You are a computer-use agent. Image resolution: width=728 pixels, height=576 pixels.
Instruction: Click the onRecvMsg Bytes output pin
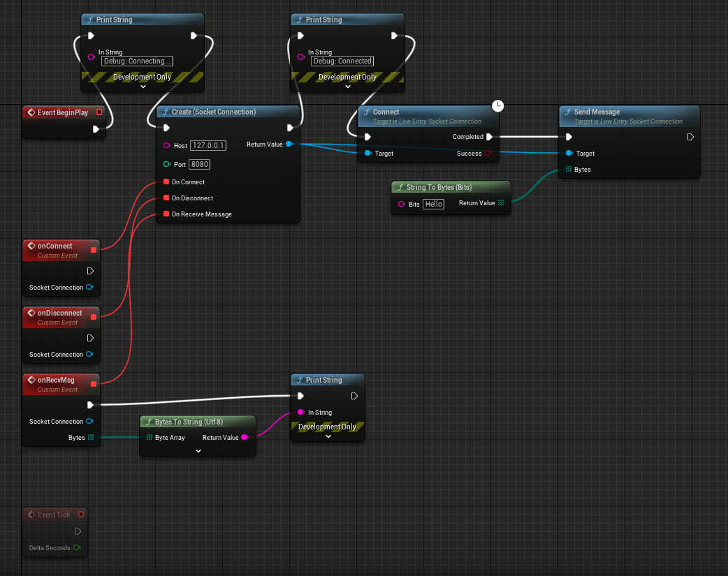91,438
